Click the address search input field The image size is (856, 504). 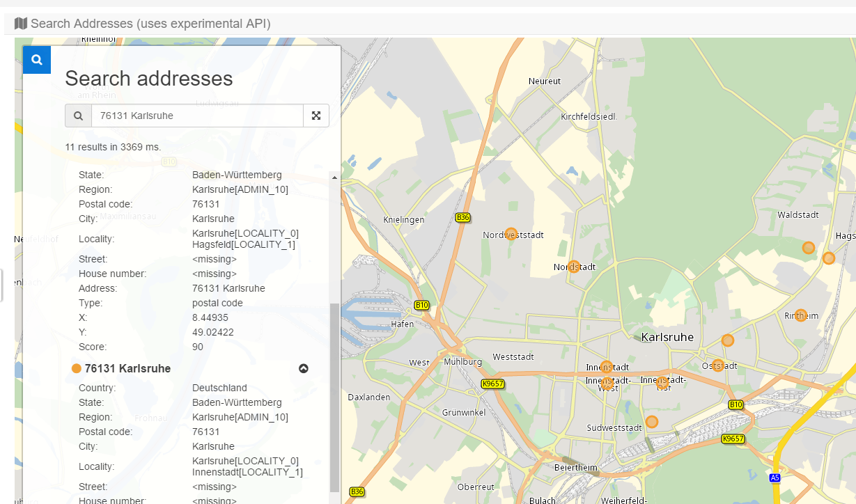pos(197,116)
